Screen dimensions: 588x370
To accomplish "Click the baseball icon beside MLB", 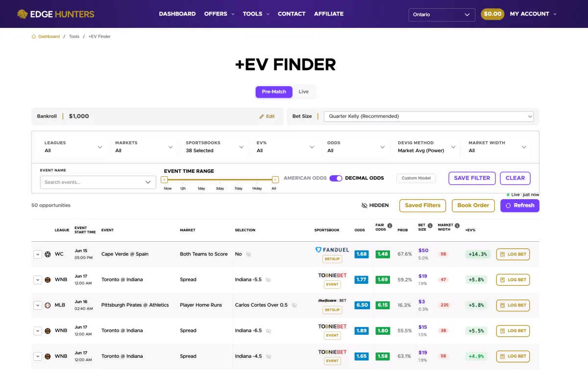I will (48, 305).
